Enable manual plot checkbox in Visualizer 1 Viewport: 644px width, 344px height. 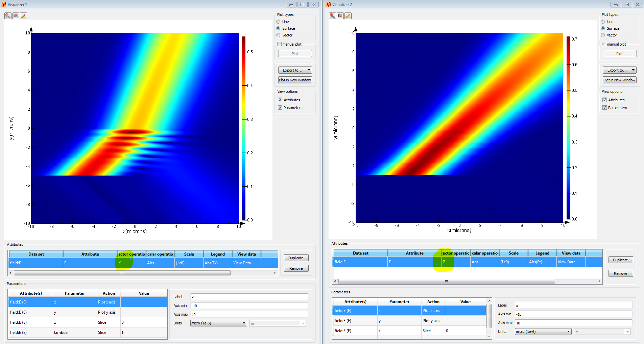[x=280, y=44]
